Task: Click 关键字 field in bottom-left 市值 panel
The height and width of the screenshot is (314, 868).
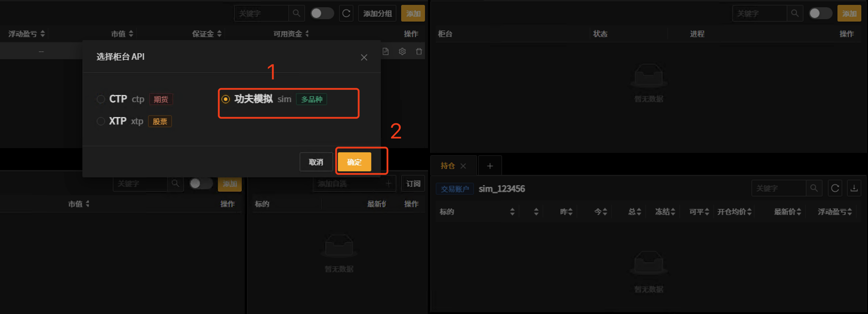Action: [x=140, y=184]
